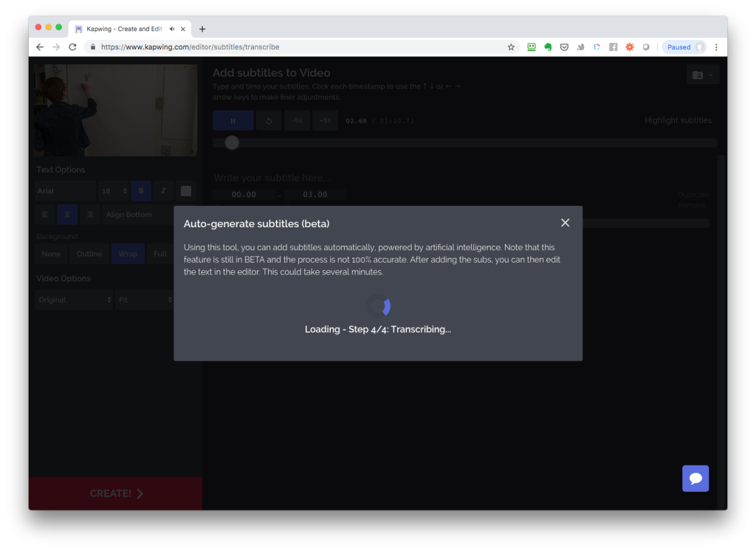
Task: Open the Intercom chat bubble
Action: [x=695, y=479]
